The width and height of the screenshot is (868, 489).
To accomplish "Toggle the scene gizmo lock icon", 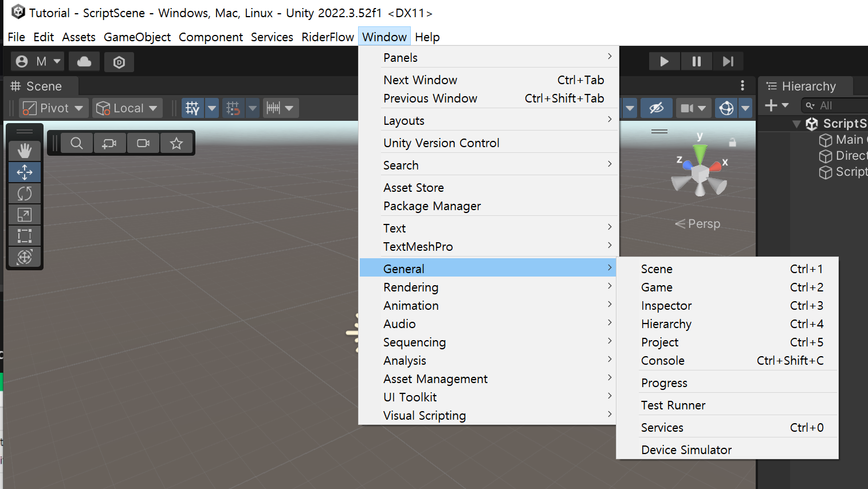I will (732, 142).
